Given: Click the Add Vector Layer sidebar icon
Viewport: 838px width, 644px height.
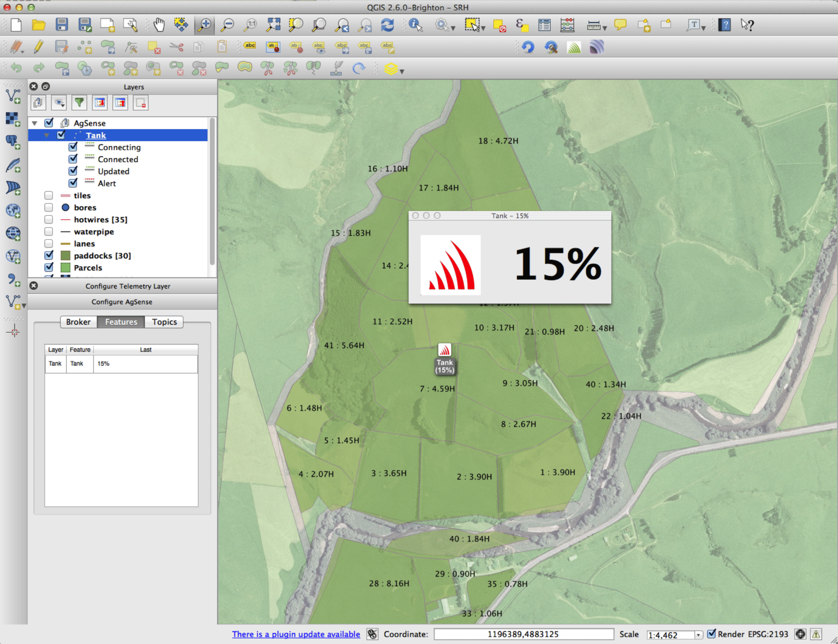Looking at the screenshot, I should [13, 96].
